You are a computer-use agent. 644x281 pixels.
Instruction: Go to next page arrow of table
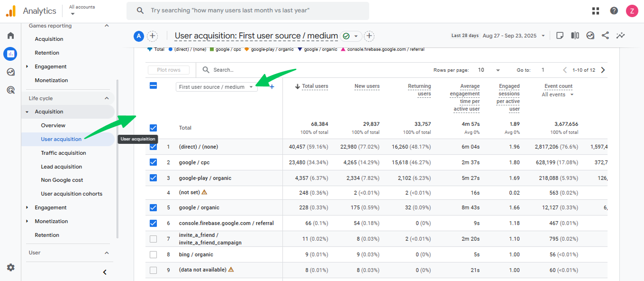[x=603, y=70]
